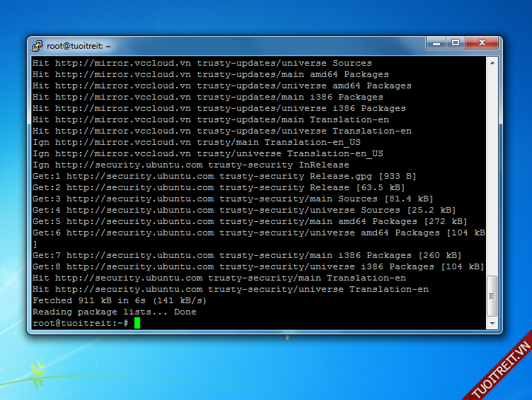Click the trusty-security InRelease line
The width and height of the screenshot is (532, 400).
(x=191, y=165)
